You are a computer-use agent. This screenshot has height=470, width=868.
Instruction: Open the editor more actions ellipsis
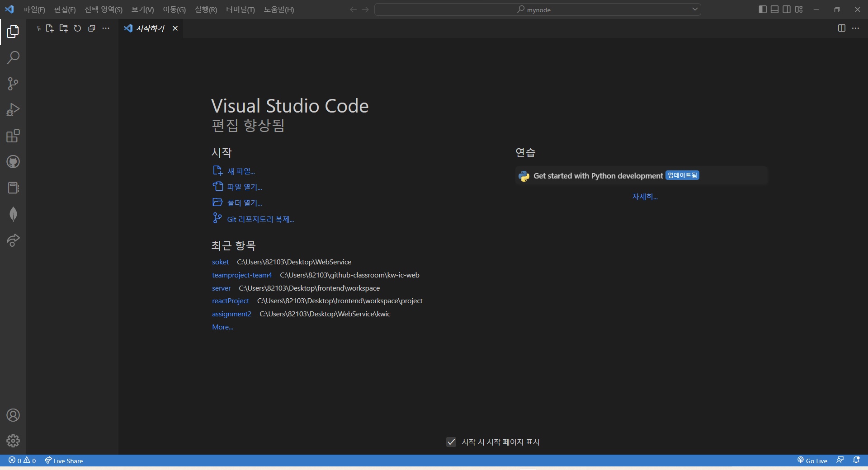click(x=856, y=28)
